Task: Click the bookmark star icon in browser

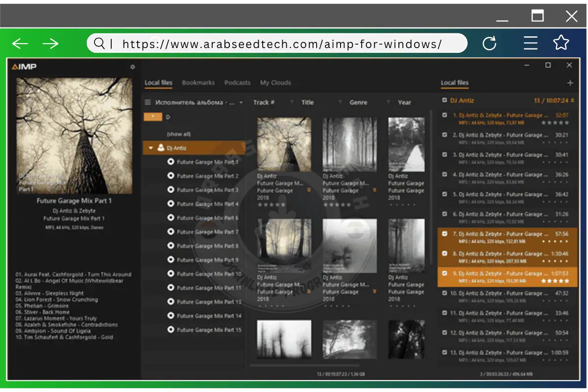Action: click(561, 43)
